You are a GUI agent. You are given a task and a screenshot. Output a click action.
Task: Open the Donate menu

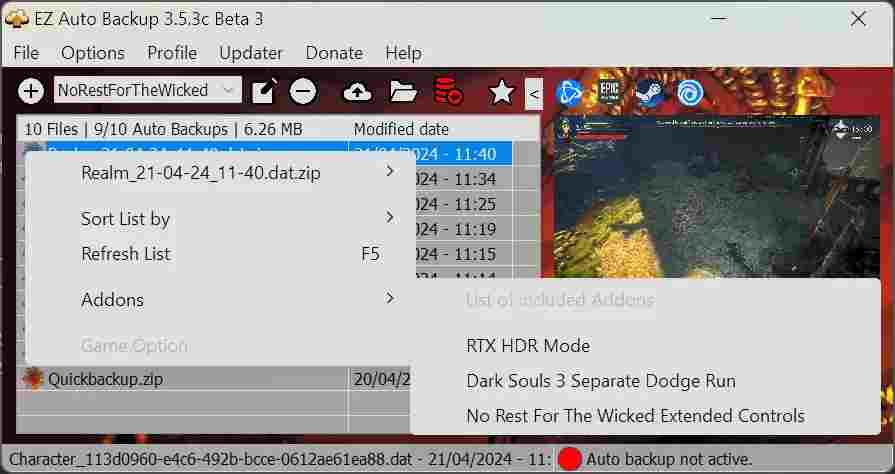[x=334, y=53]
